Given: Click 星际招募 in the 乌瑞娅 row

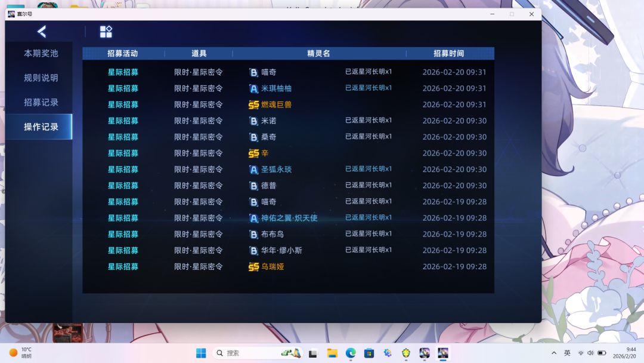Looking at the screenshot, I should [x=123, y=266].
